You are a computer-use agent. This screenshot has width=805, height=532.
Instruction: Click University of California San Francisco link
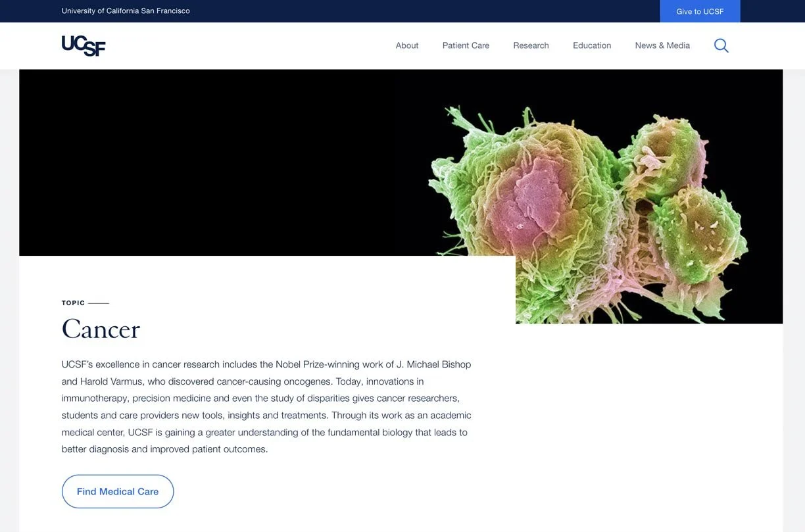(x=126, y=11)
